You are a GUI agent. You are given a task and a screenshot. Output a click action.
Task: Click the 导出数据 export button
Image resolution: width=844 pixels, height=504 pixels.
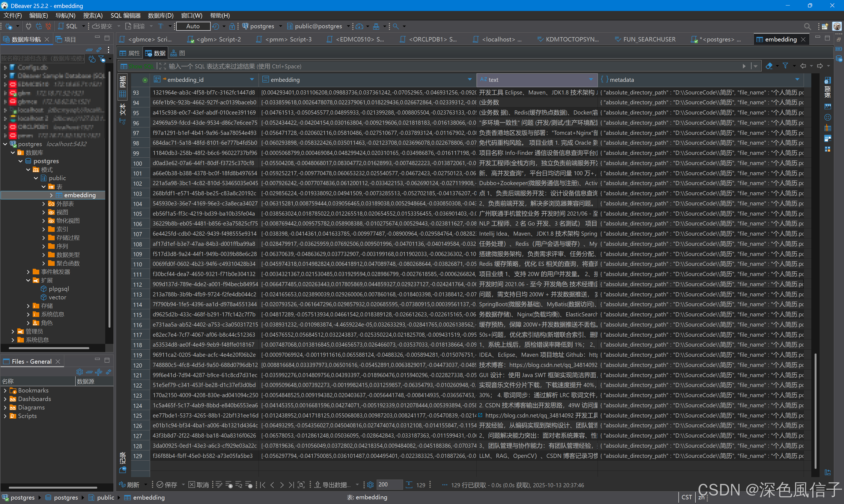pyautogui.click(x=332, y=485)
